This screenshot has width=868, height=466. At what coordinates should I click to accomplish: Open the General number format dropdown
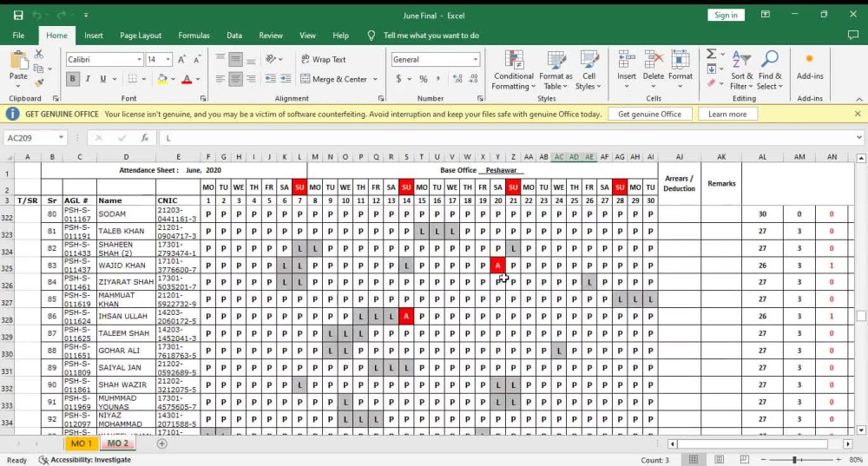click(x=475, y=59)
